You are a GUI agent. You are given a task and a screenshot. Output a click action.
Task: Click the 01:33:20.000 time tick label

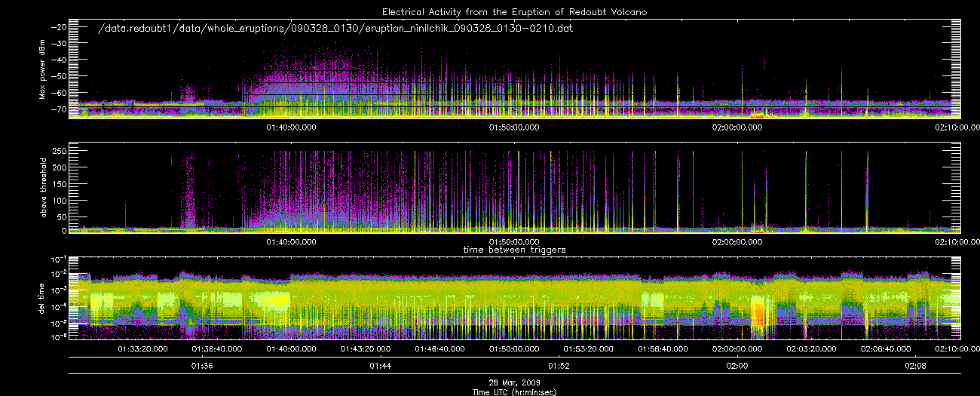143,349
